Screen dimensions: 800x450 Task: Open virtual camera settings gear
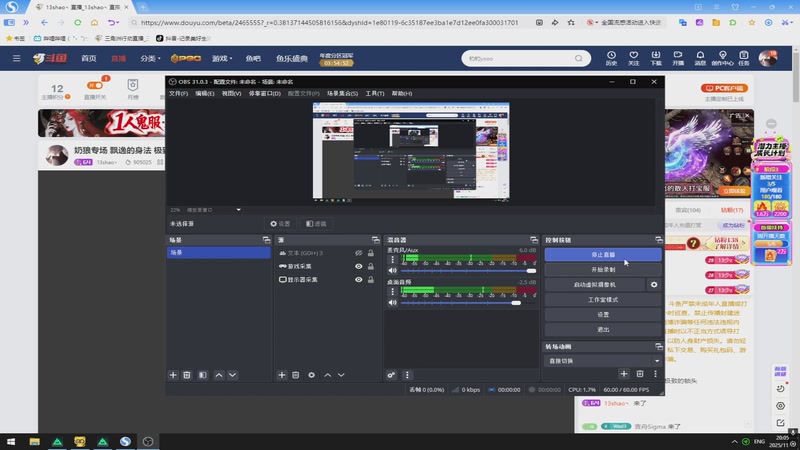coord(654,285)
